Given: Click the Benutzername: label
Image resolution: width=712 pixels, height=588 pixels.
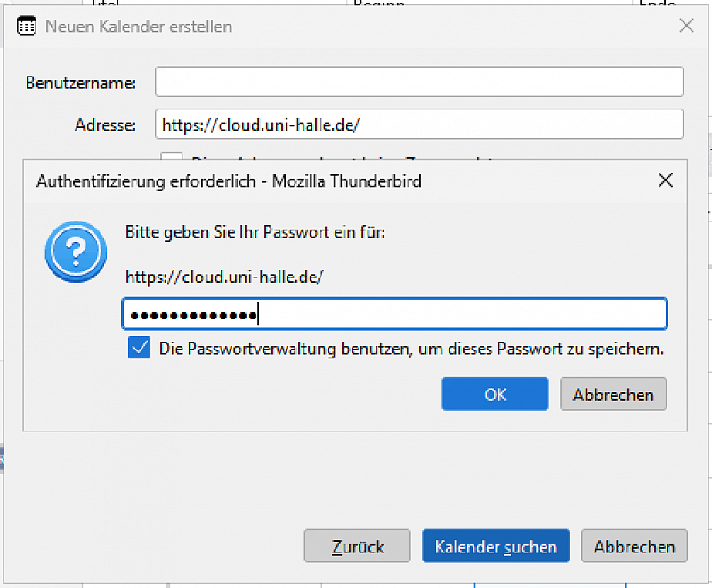Looking at the screenshot, I should point(81,83).
